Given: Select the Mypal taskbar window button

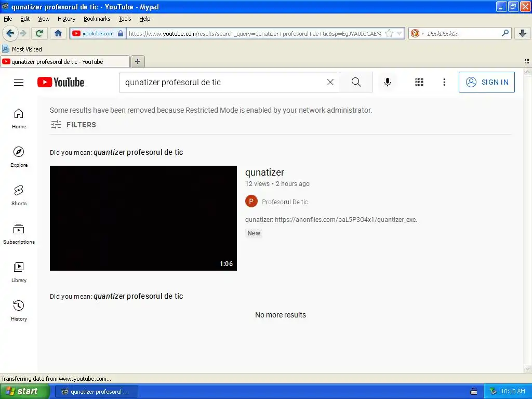Looking at the screenshot, I should 96,392.
